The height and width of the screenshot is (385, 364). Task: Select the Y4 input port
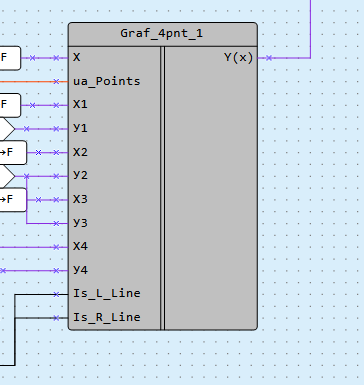click(80, 270)
